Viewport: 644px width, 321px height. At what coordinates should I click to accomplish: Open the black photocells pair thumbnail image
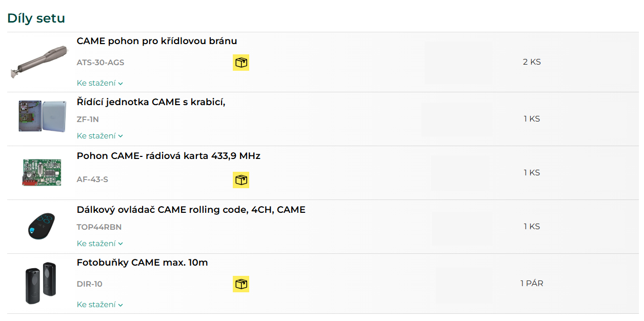click(x=41, y=284)
